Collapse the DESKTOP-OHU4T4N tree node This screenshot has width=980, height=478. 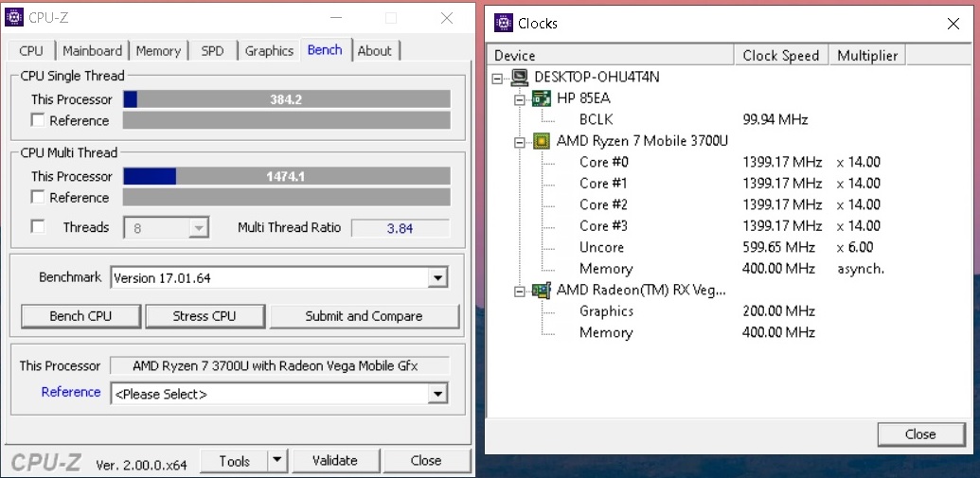coord(498,79)
